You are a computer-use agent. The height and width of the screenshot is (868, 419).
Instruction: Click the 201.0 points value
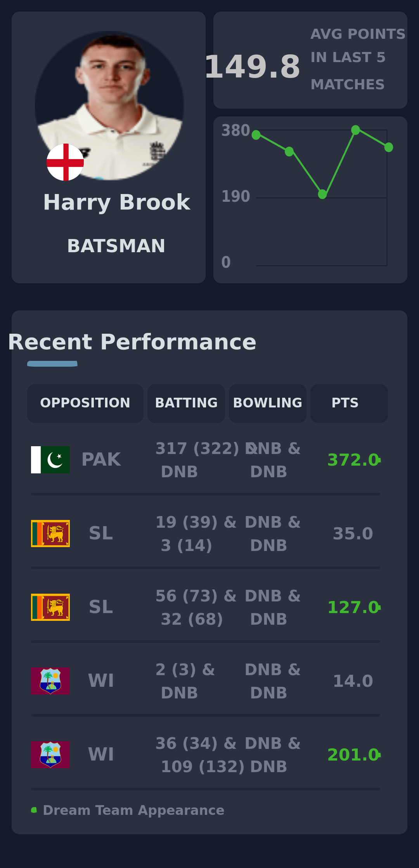pos(353,755)
